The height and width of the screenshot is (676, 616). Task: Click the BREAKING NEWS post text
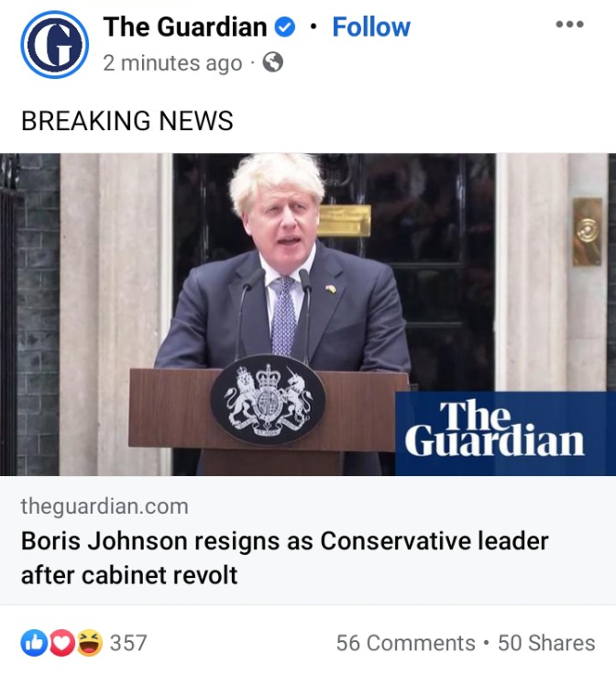pos(127,120)
